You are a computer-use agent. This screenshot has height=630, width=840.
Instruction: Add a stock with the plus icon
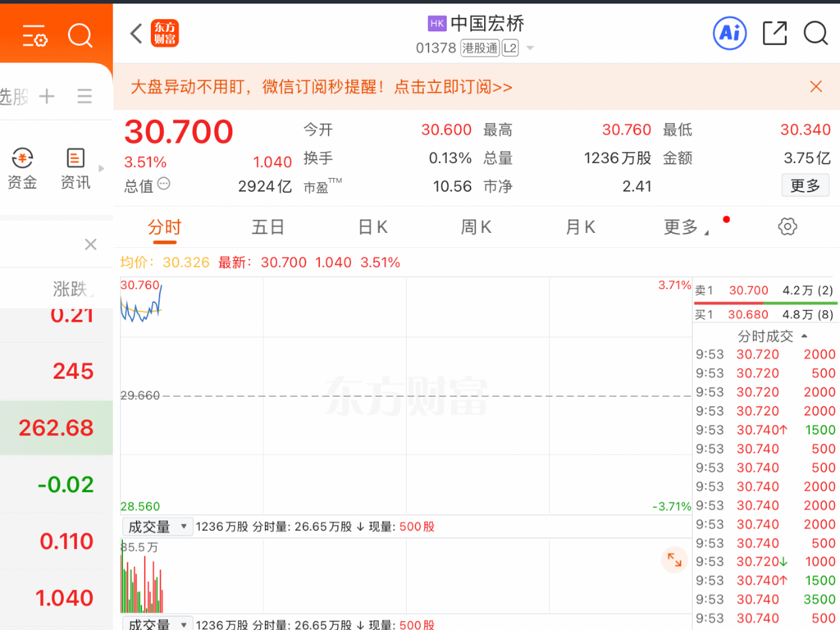point(47,96)
